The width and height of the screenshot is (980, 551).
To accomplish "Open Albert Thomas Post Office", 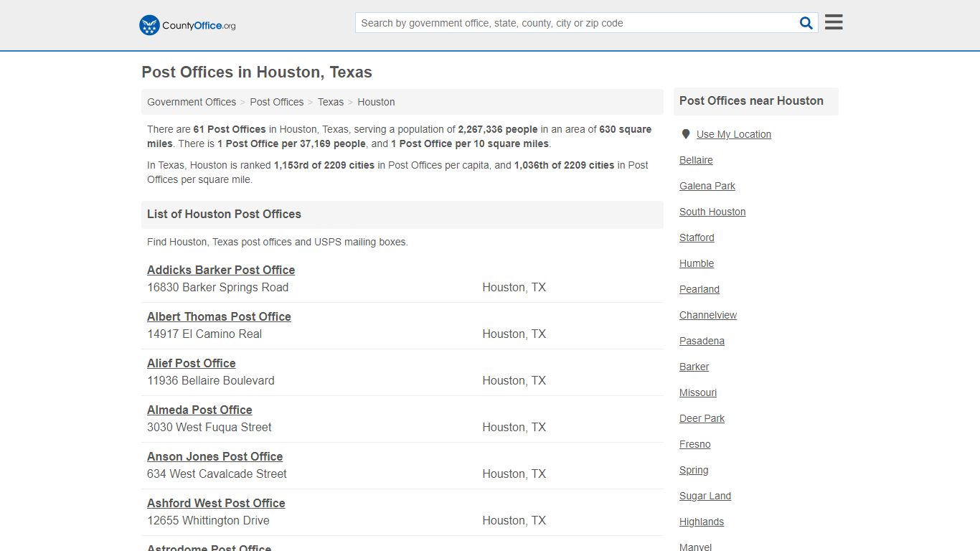I will [x=219, y=316].
